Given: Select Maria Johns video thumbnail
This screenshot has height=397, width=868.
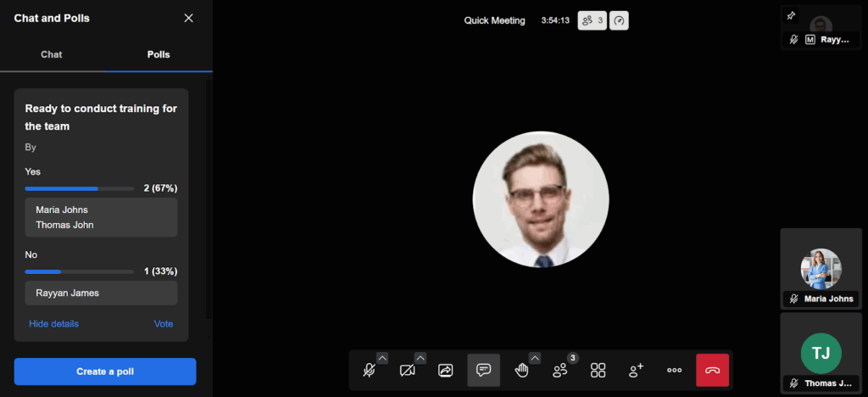Looking at the screenshot, I should pos(821,270).
